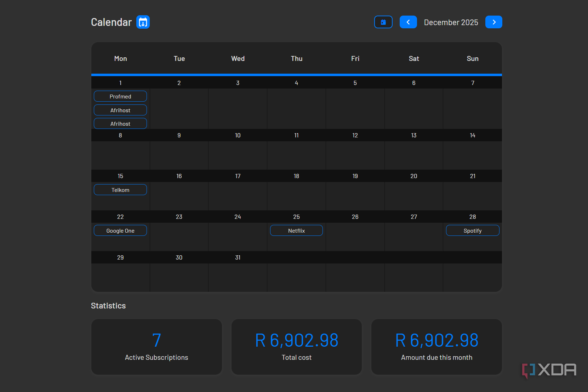Click the calendar export icon beside the Calendar title

pos(143,22)
